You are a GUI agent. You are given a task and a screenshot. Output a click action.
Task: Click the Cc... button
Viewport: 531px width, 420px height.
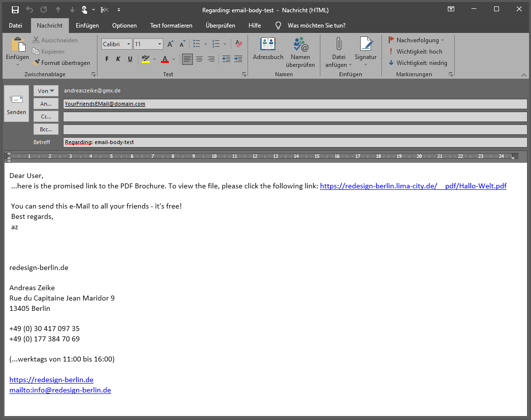pyautogui.click(x=46, y=117)
